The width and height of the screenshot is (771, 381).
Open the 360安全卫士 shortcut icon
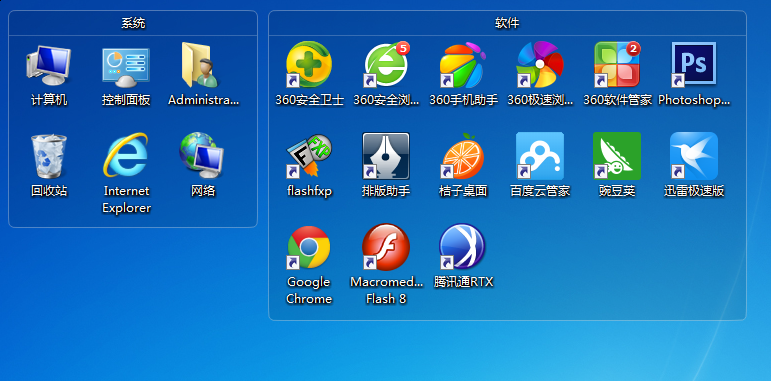pyautogui.click(x=309, y=64)
